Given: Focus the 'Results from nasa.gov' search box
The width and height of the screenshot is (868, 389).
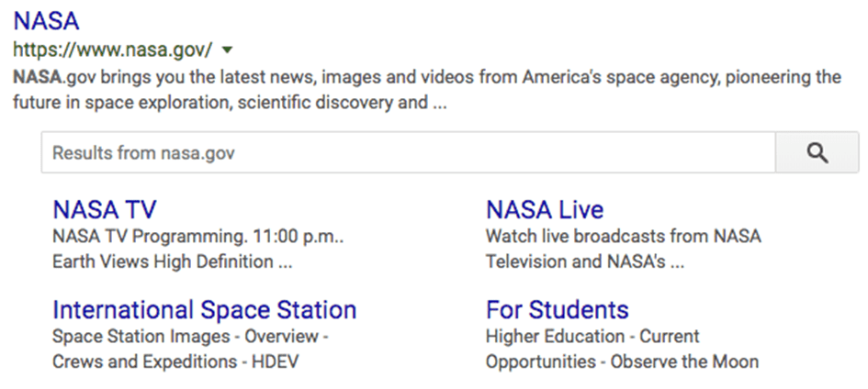Looking at the screenshot, I should 408,152.
